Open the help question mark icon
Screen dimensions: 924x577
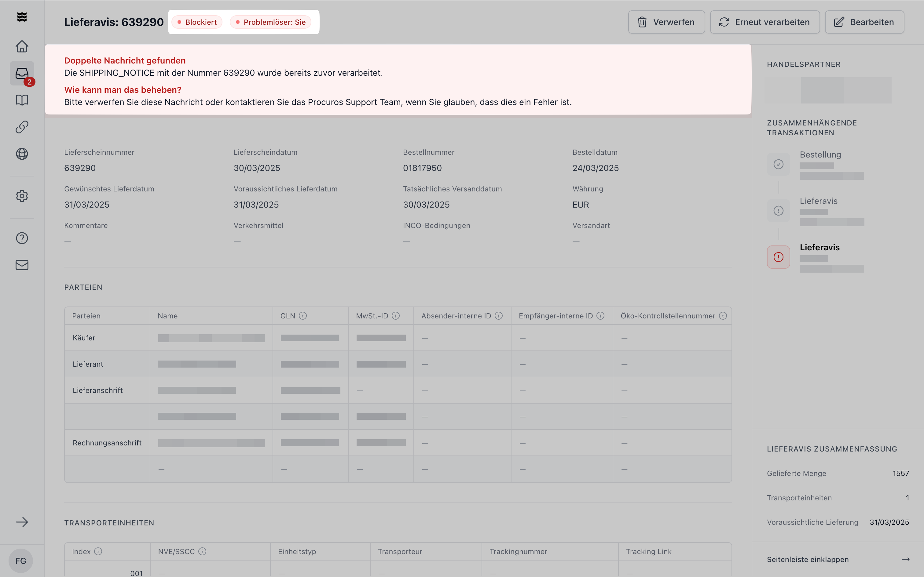point(22,238)
